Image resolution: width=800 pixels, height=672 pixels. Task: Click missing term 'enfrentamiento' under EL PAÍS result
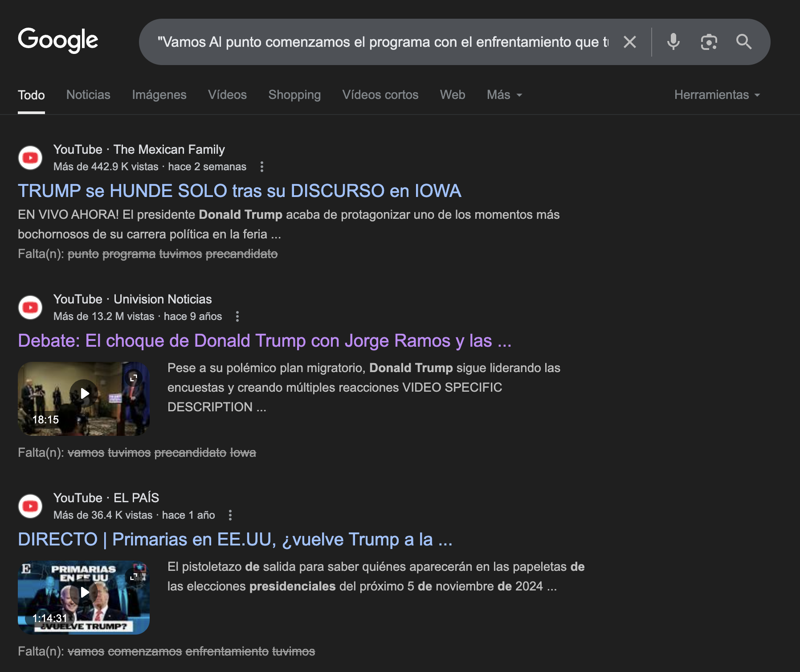[x=227, y=652]
